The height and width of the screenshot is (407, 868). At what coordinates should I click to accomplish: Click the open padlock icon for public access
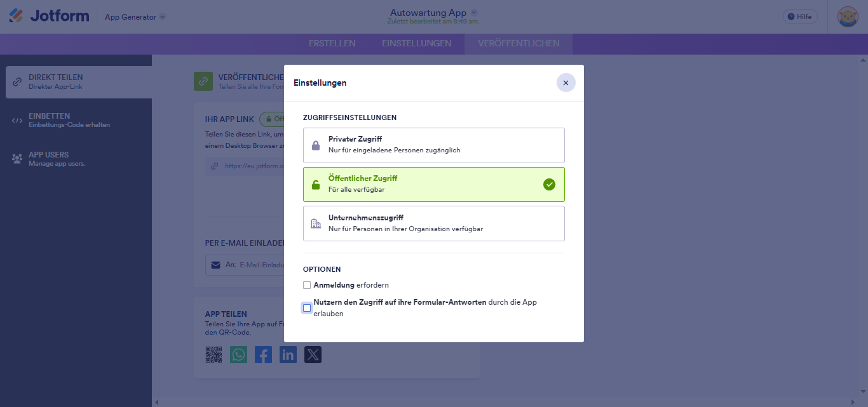tap(316, 185)
